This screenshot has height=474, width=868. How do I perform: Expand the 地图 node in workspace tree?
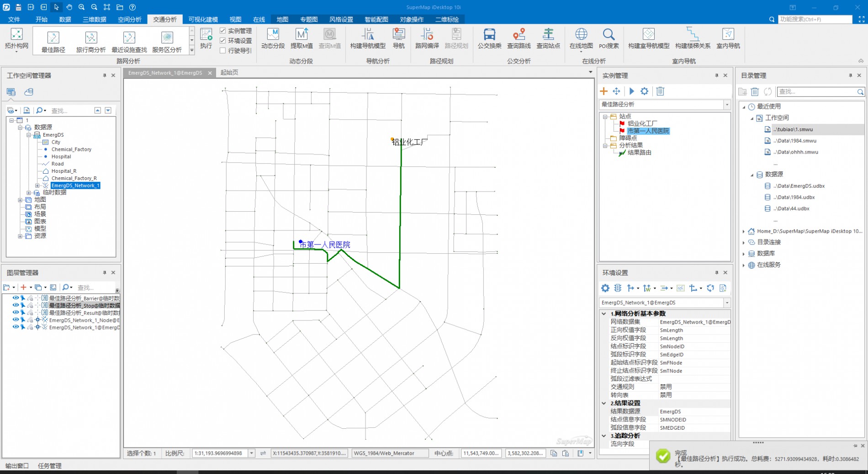click(x=20, y=200)
